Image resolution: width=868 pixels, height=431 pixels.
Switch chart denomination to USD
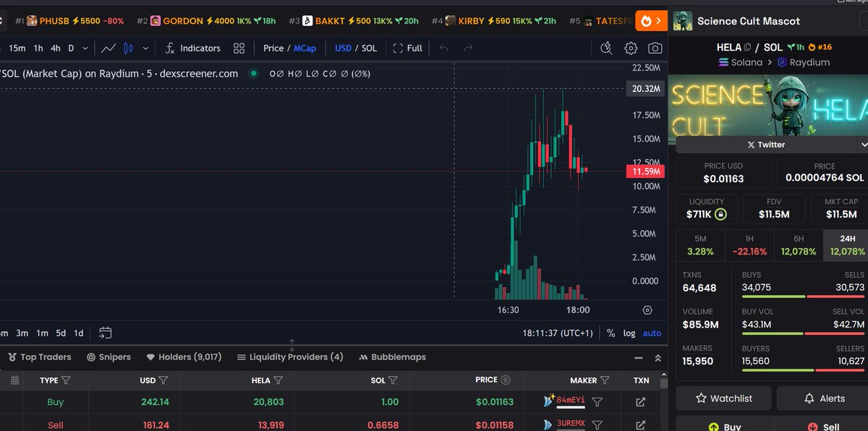[x=343, y=48]
